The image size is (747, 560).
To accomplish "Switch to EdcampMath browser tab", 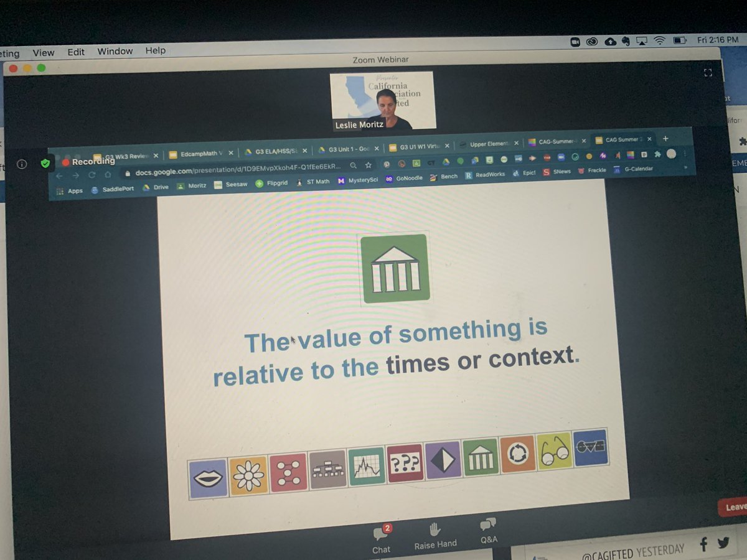I will point(202,152).
